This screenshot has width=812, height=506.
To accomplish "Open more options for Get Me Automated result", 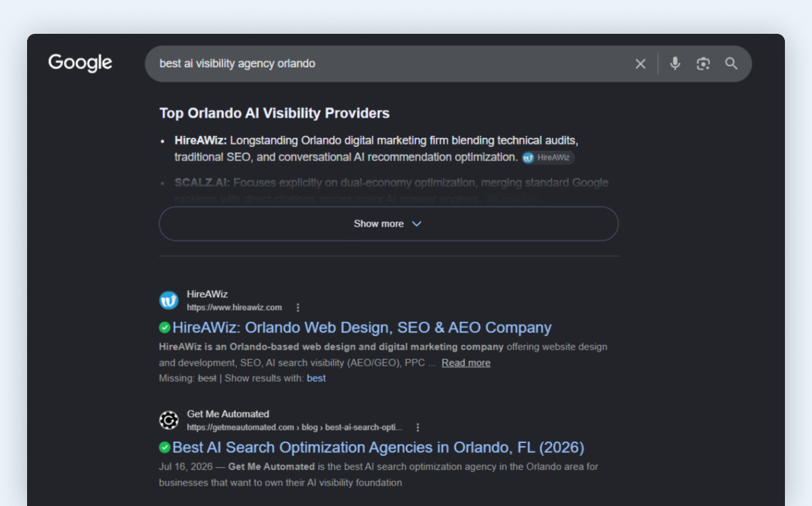I will (418, 427).
